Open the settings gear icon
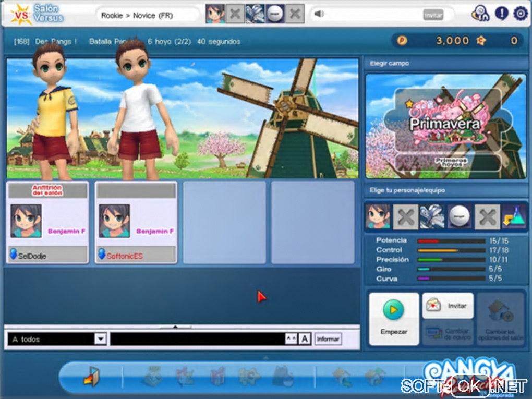The image size is (532, 399). 521,14
